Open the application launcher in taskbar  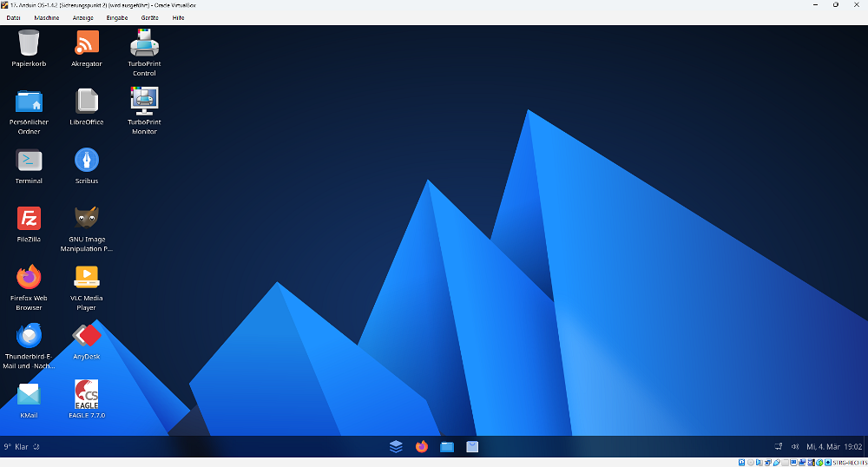coord(396,447)
